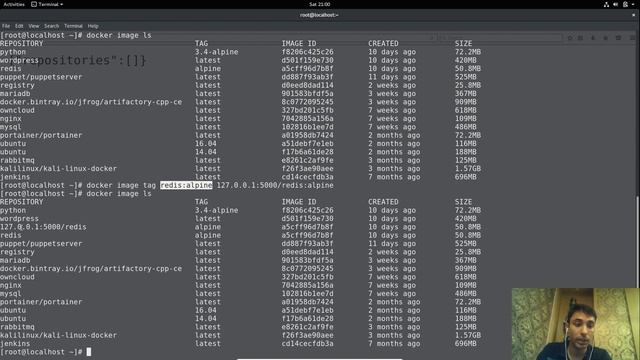640x360 pixels.
Task: Open the Terminal application menu dropdown
Action: 47,4
